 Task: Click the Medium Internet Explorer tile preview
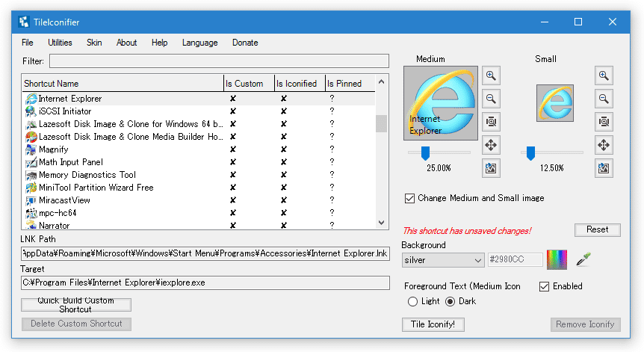441,103
